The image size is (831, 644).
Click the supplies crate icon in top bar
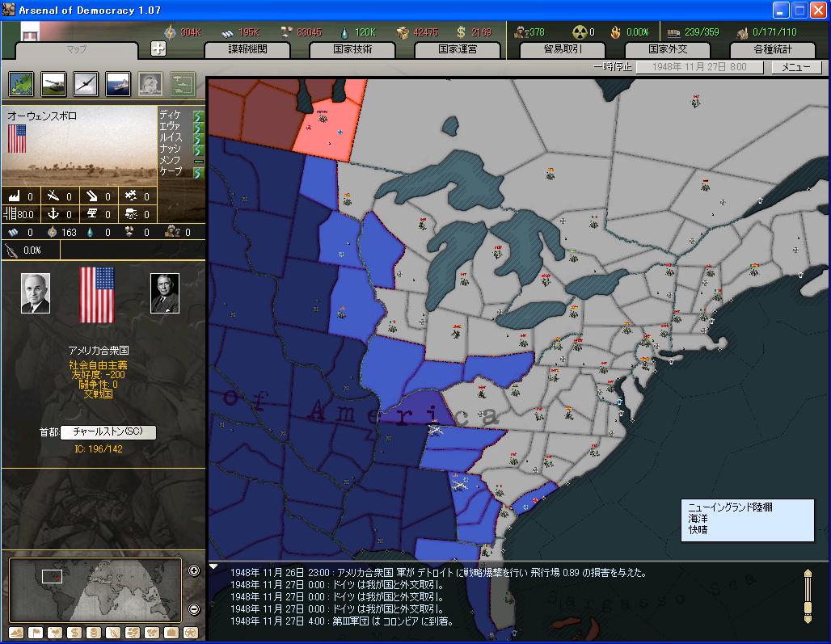point(403,32)
